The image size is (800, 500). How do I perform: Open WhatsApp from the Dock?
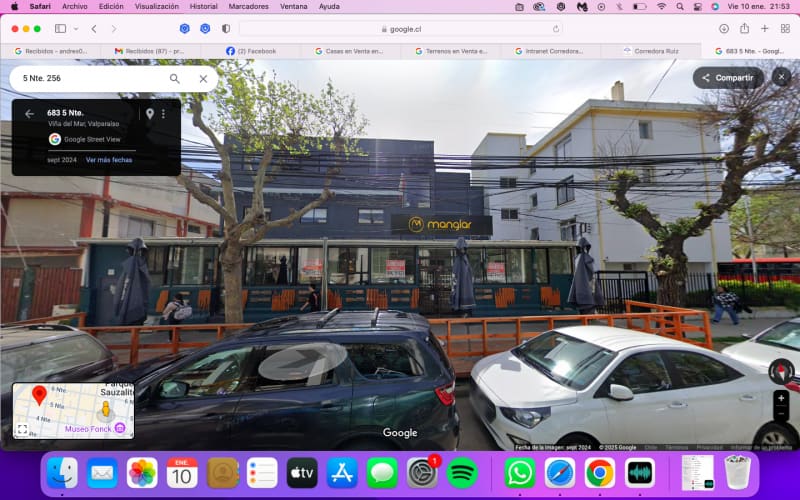click(x=519, y=472)
